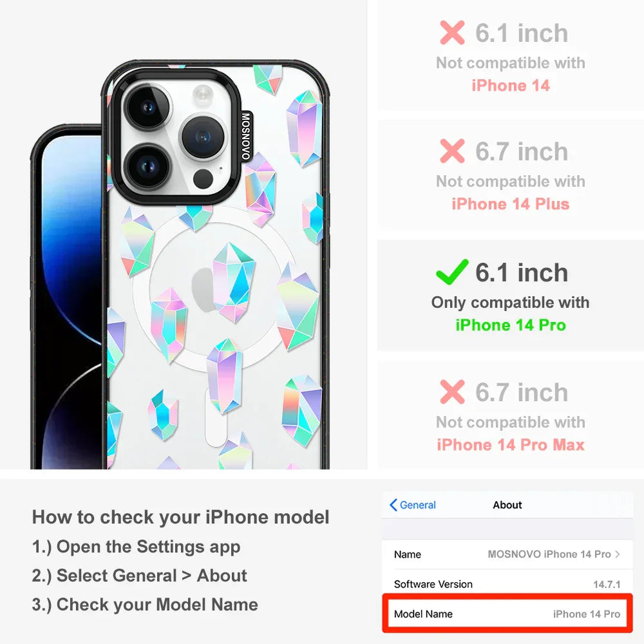This screenshot has width=644, height=644.
Task: Click the About page title
Action: [507, 505]
